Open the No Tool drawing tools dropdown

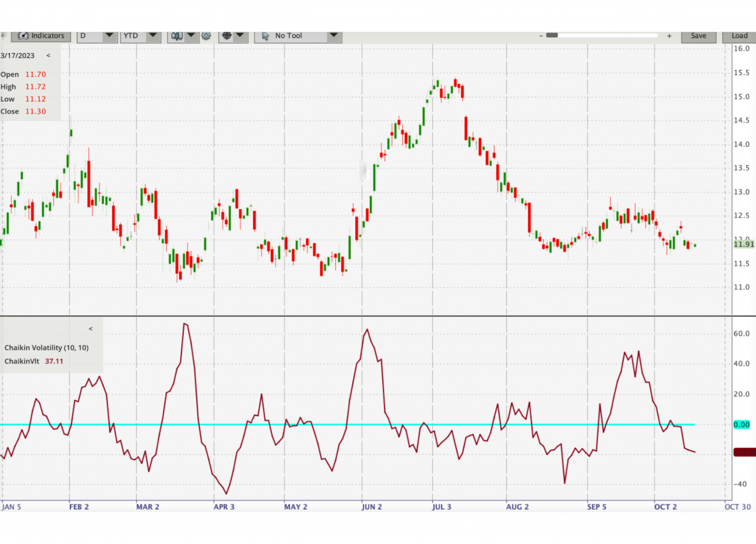(334, 35)
